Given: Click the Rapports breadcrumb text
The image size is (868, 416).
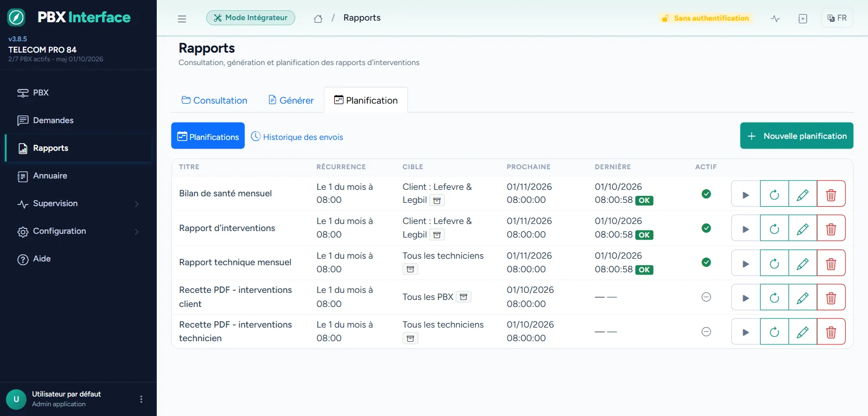Looking at the screenshot, I should [x=362, y=18].
